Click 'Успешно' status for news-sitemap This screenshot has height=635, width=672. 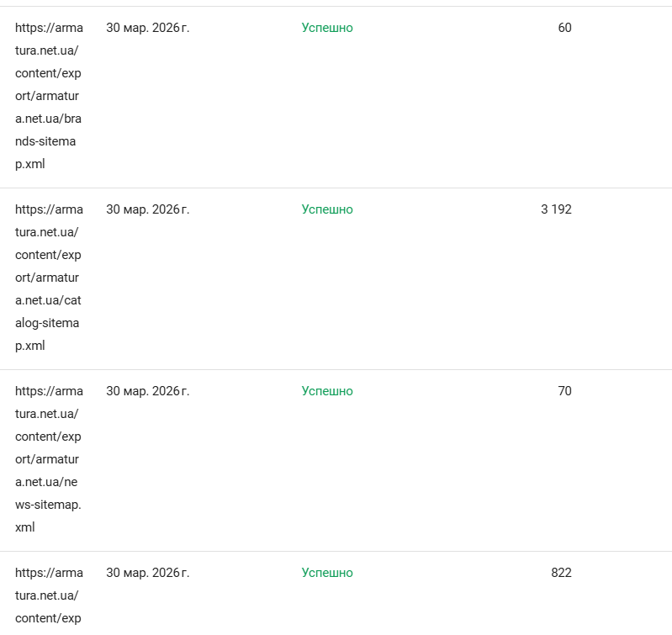[327, 391]
